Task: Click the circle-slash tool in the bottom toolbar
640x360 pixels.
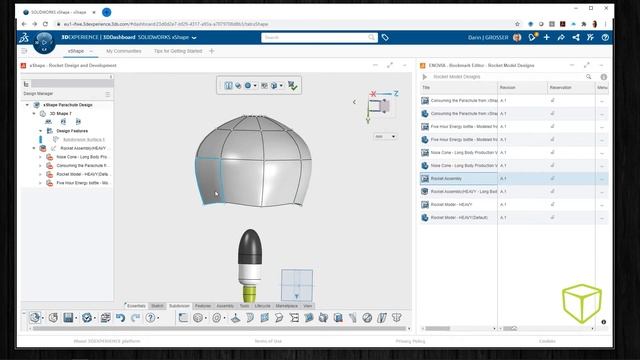Action: [x=367, y=318]
